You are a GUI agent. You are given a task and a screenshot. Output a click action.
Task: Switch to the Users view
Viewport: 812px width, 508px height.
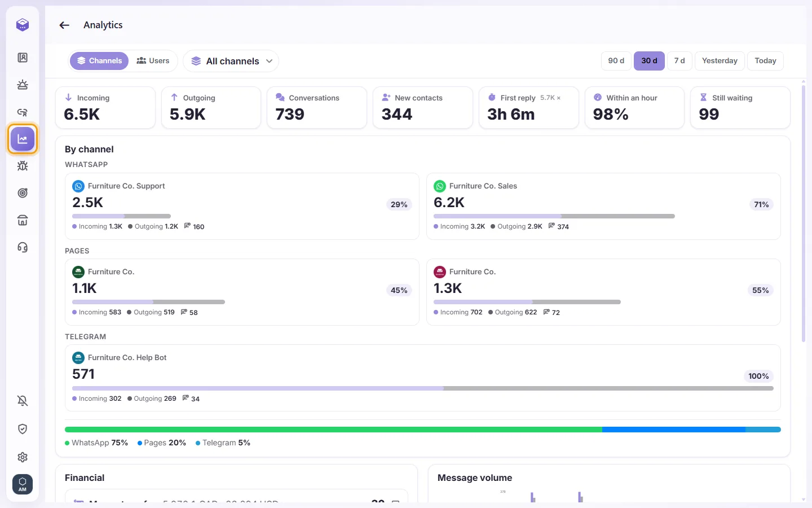(153, 61)
